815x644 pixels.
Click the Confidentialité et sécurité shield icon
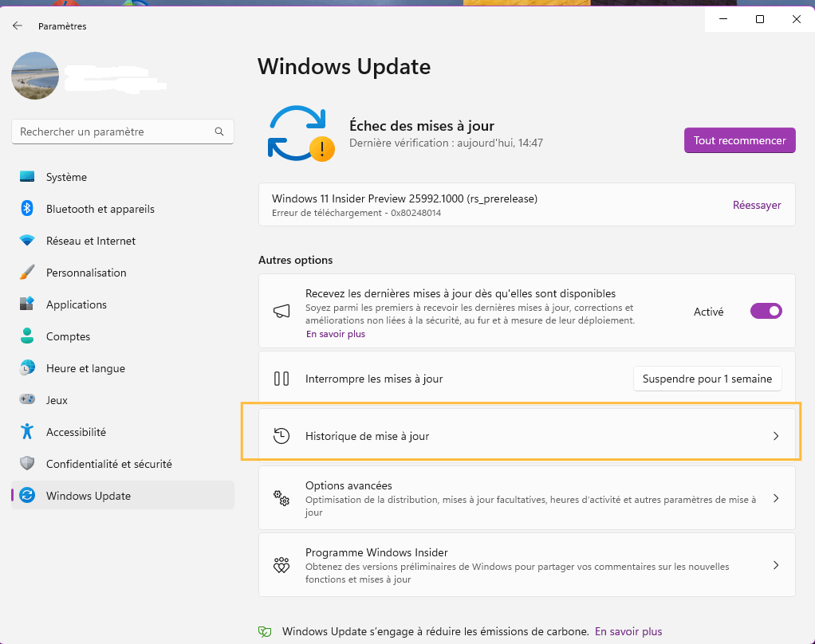point(27,463)
